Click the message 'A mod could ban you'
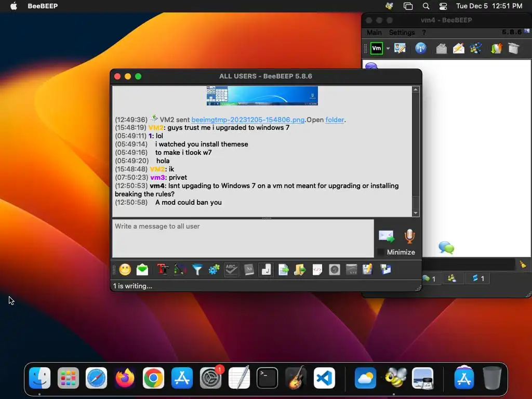The width and height of the screenshot is (532, 399). [188, 203]
